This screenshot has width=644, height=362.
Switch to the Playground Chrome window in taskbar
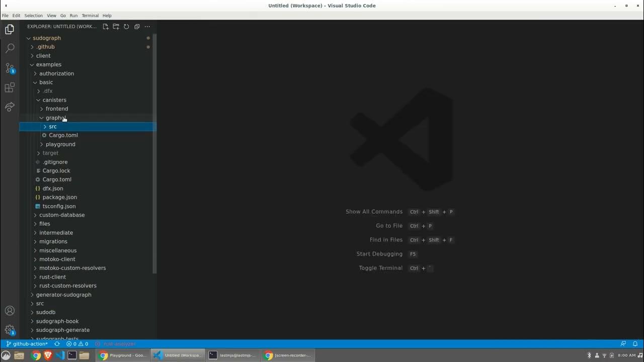[x=123, y=355]
